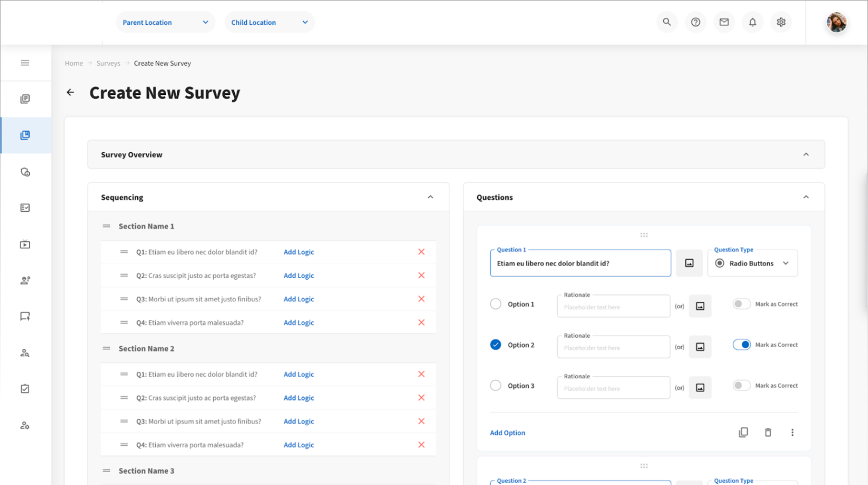Open the documents sidebar icon below hamburger
Screen dimensions: 868x485
[x=25, y=99]
